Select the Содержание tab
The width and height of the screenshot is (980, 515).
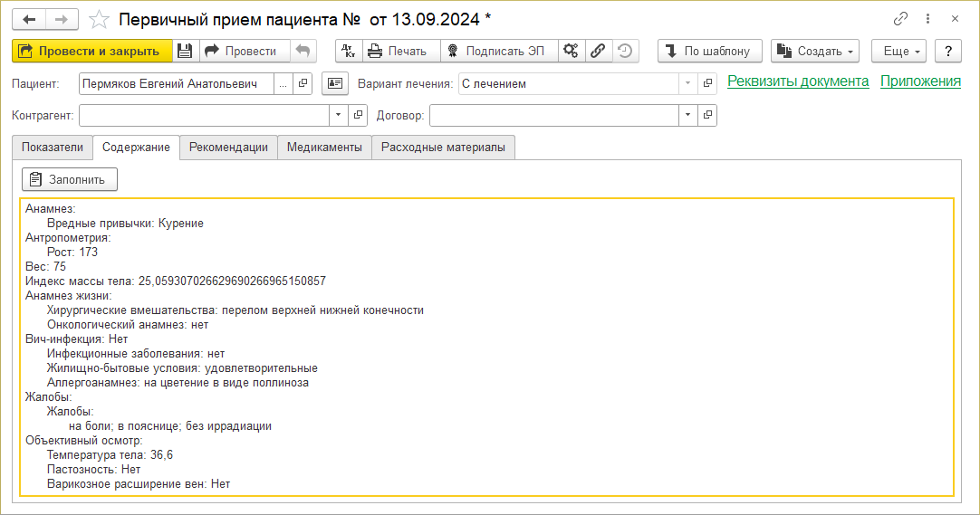click(136, 148)
